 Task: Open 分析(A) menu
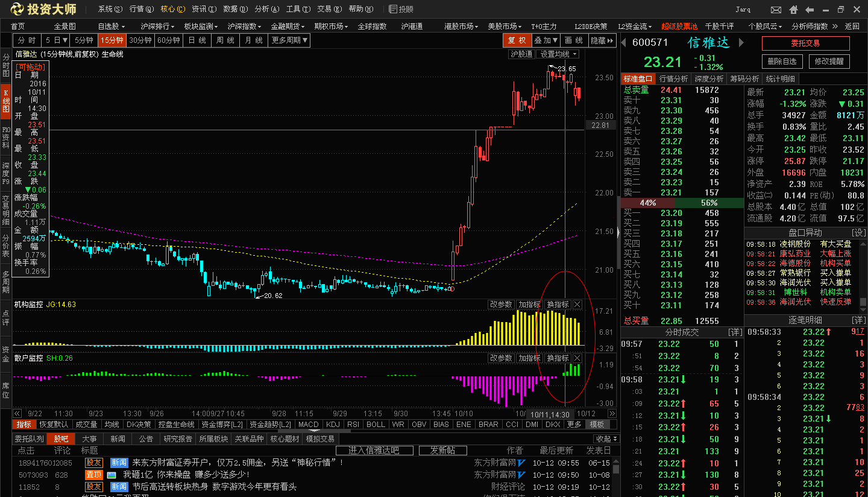[266, 9]
